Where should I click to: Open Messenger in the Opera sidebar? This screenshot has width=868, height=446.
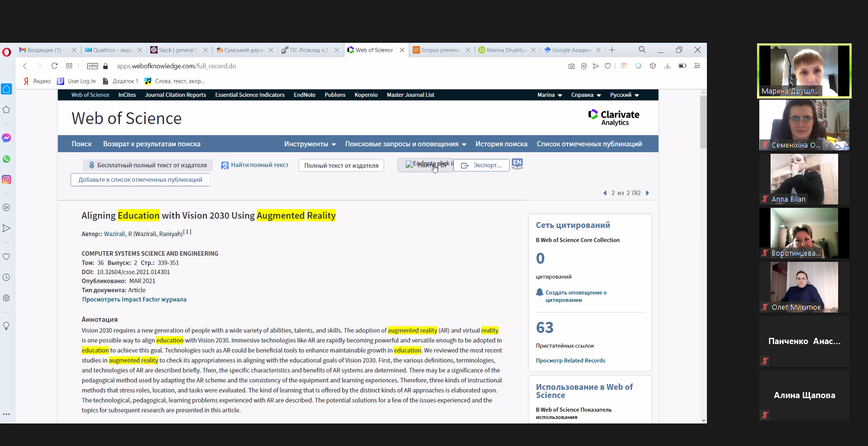(6, 138)
